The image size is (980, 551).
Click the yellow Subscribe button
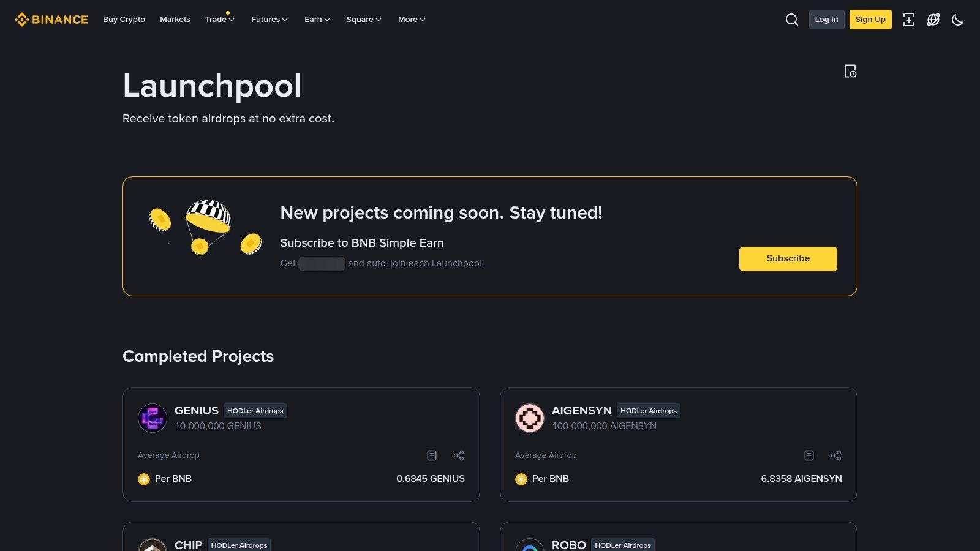click(x=788, y=259)
